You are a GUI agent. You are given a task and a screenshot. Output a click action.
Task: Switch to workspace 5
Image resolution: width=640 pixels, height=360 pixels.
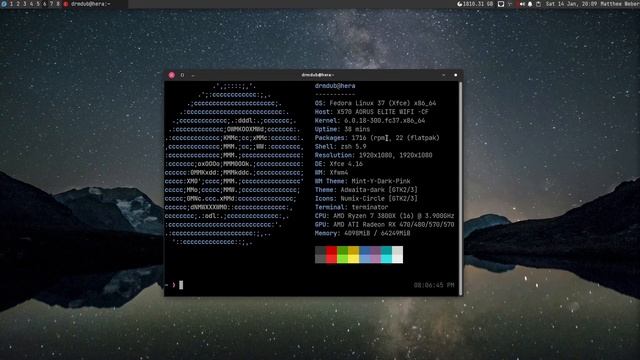pyautogui.click(x=38, y=4)
